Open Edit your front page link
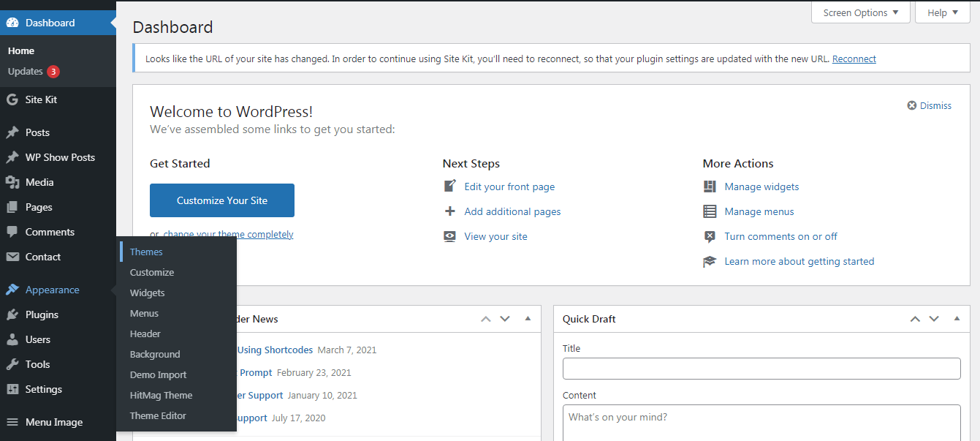 (509, 186)
